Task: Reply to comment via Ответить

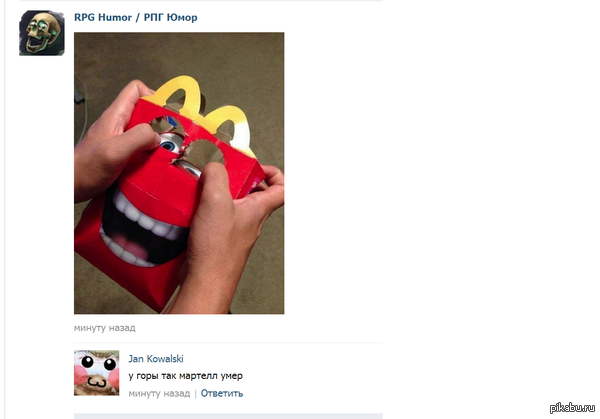Action: (222, 393)
